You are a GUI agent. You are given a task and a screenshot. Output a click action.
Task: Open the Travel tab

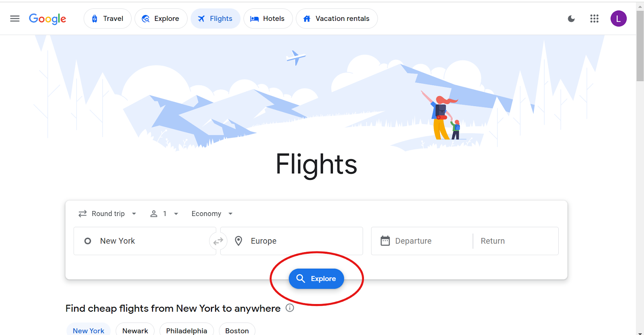[107, 18]
